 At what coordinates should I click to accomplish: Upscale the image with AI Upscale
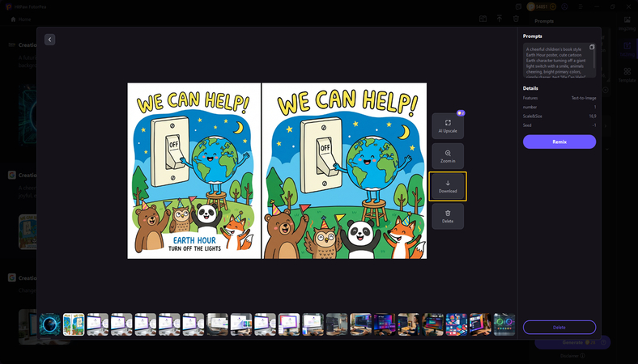[x=448, y=126]
